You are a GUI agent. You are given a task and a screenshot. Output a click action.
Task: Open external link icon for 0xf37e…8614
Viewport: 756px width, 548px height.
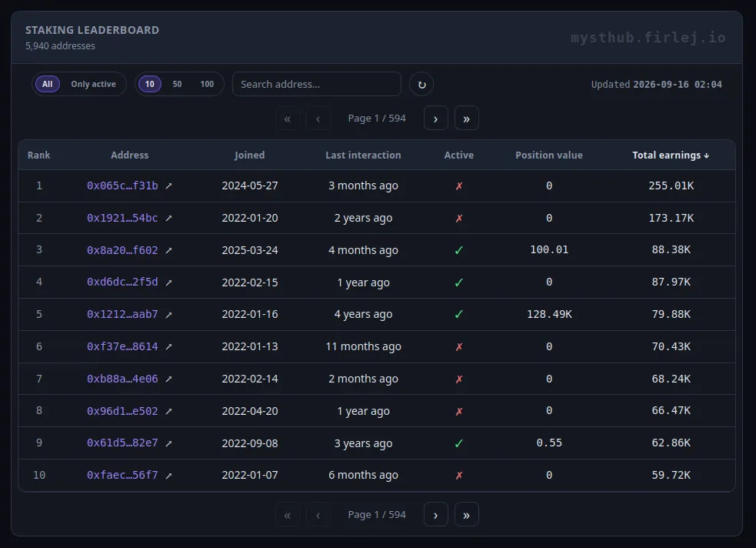point(168,347)
